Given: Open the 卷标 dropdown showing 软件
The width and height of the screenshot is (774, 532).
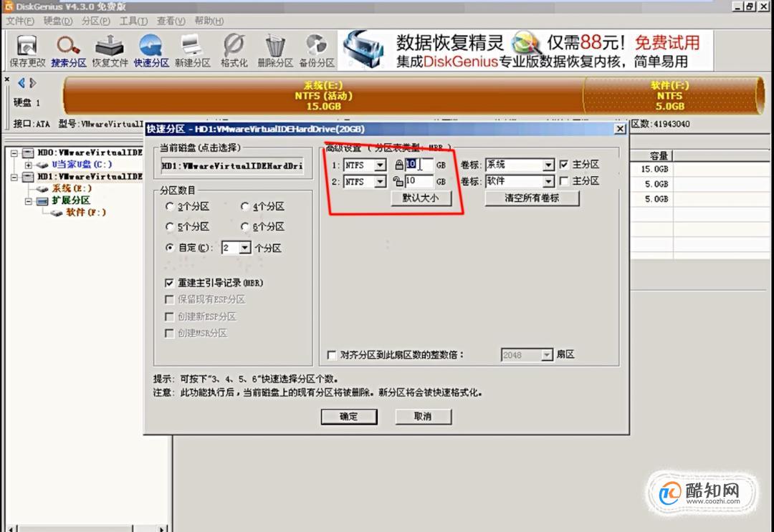Looking at the screenshot, I should coord(549,181).
